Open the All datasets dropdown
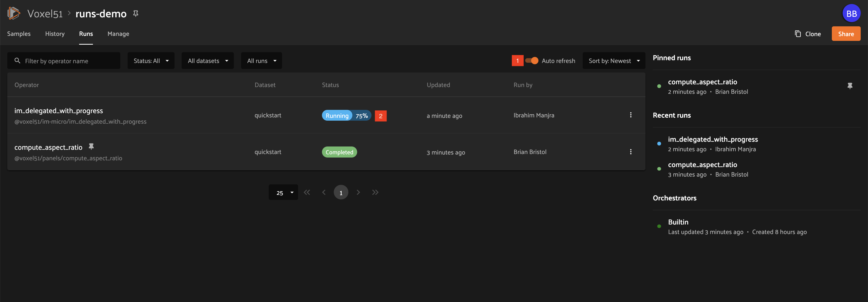This screenshot has width=868, height=302. point(207,61)
